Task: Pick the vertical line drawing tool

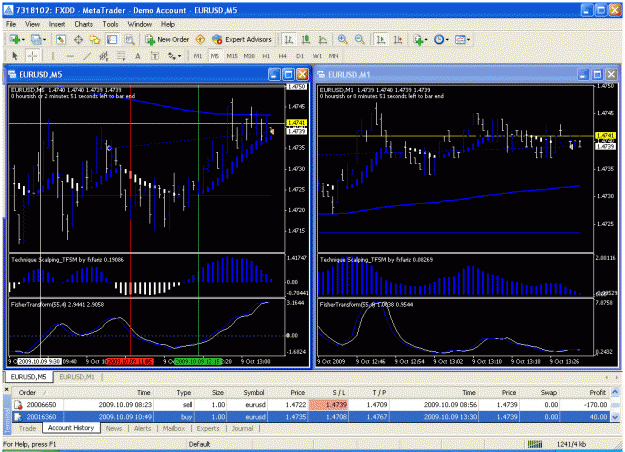Action: pos(53,56)
